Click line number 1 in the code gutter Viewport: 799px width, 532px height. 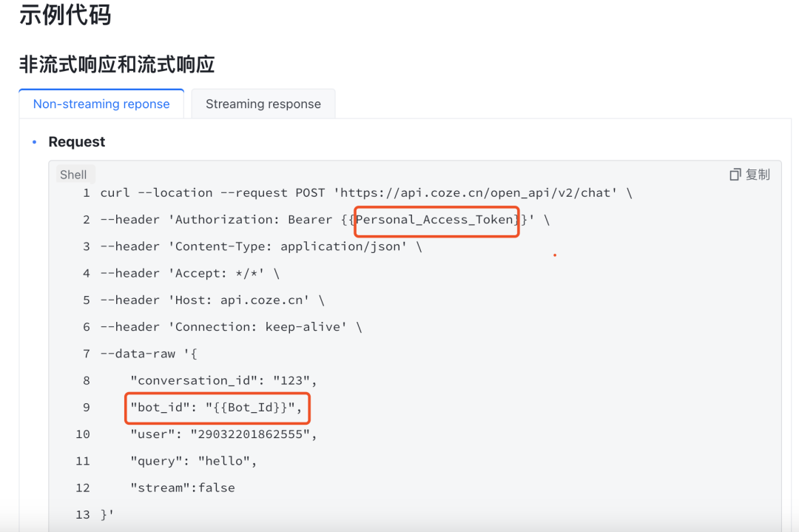coord(86,193)
